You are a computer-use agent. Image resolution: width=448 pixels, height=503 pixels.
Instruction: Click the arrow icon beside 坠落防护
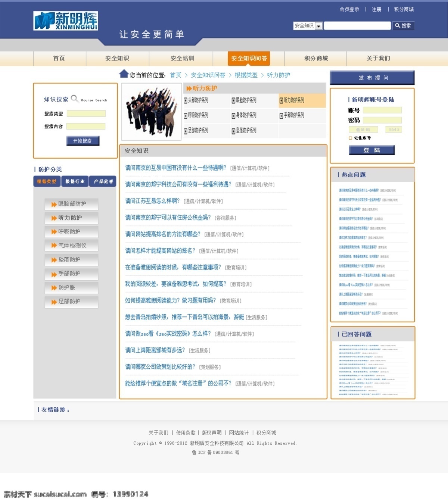(54, 260)
